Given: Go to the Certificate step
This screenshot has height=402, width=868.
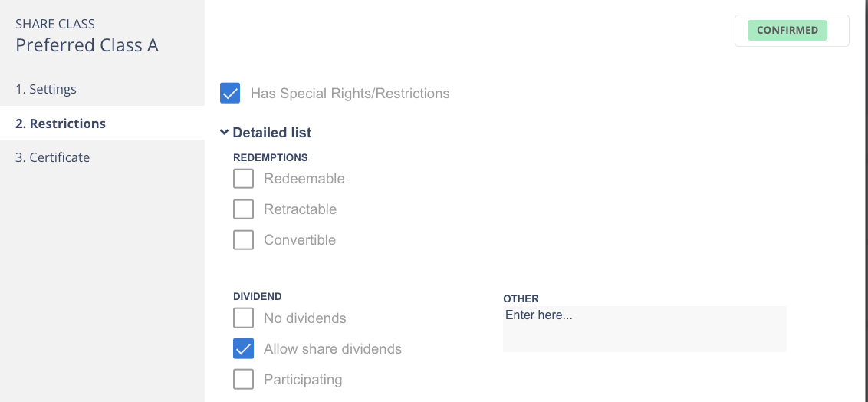Looking at the screenshot, I should pyautogui.click(x=52, y=157).
